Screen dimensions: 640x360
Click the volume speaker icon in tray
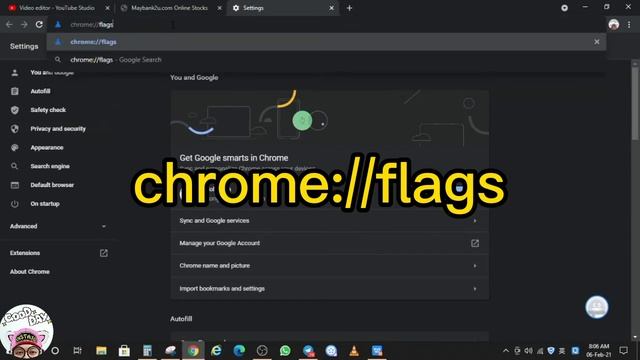[x=529, y=351]
